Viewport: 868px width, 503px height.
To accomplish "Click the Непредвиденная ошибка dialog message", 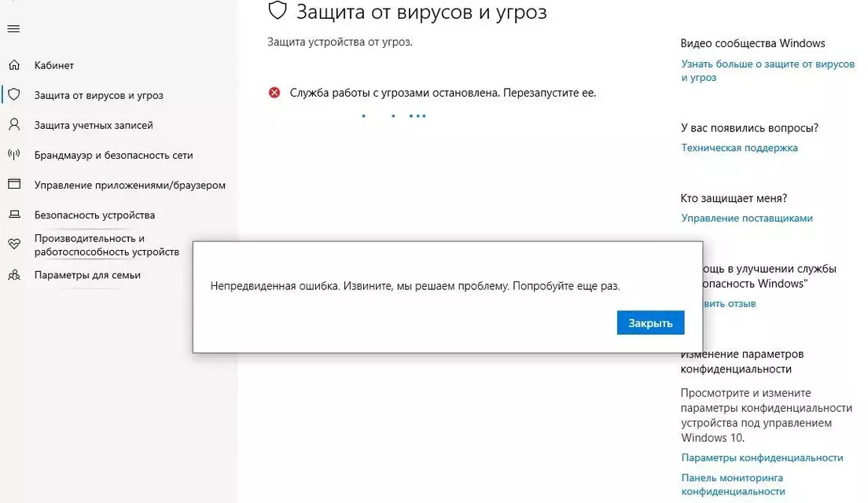I will coord(415,286).
